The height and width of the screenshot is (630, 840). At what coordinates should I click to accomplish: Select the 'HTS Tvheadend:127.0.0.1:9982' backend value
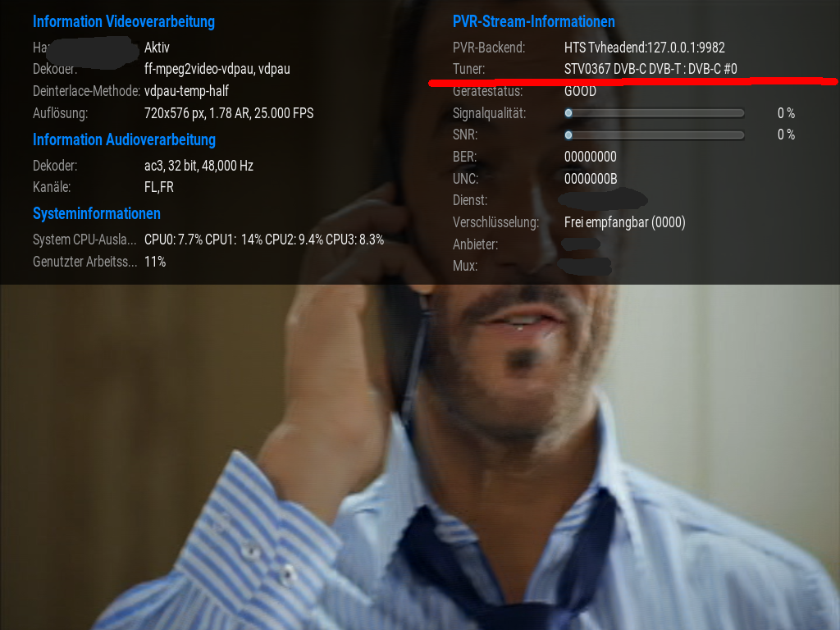(645, 48)
